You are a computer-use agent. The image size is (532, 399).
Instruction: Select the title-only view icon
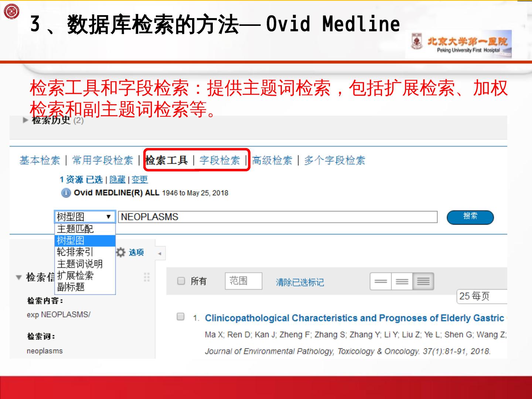(x=381, y=282)
